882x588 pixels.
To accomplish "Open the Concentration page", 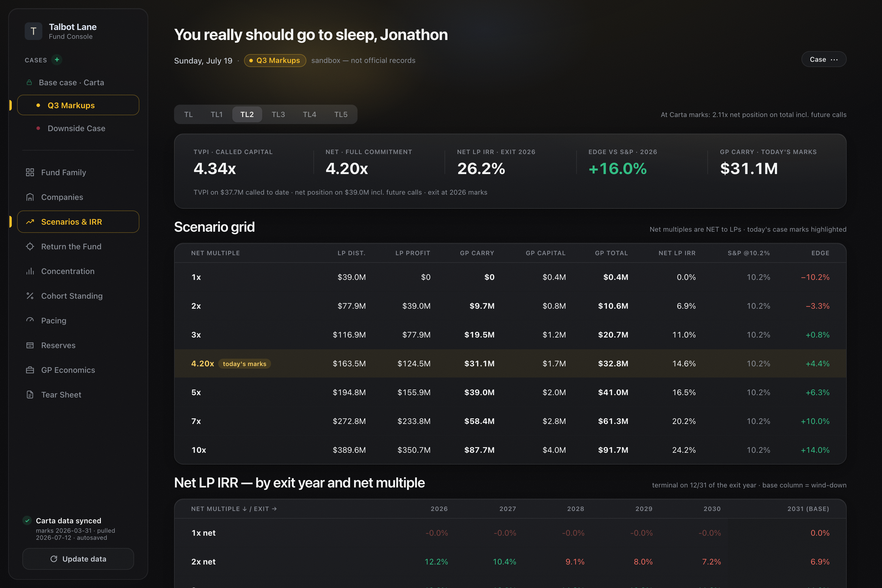I will point(78,271).
